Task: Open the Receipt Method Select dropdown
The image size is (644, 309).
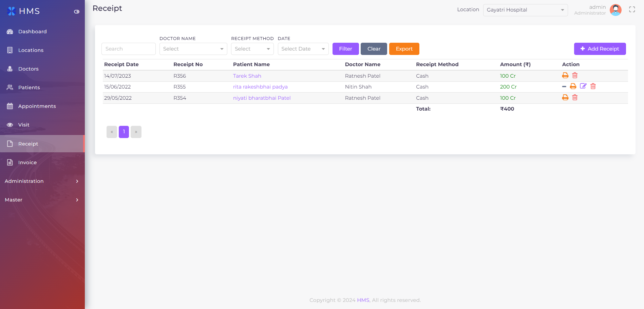Action: 252,49
